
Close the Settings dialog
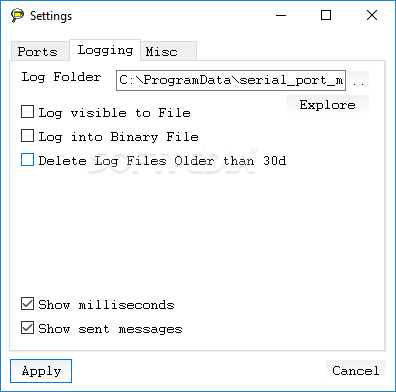coord(372,15)
